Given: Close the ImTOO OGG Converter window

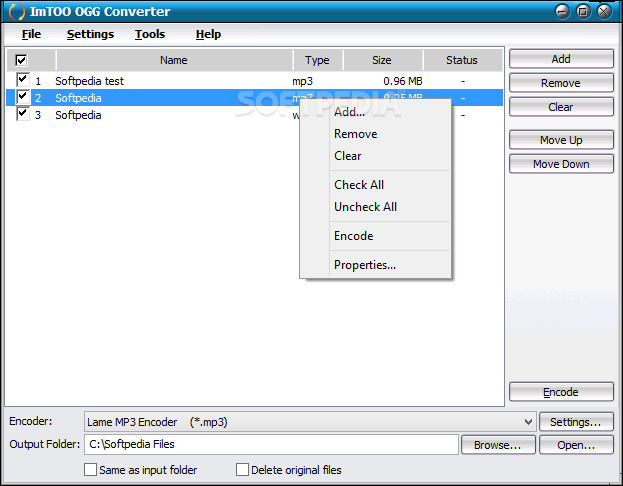Looking at the screenshot, I should click(604, 12).
